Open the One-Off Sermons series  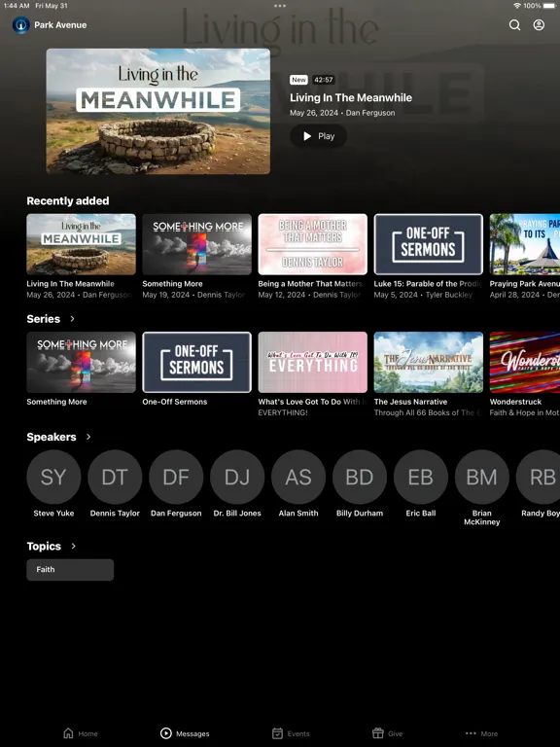(196, 363)
